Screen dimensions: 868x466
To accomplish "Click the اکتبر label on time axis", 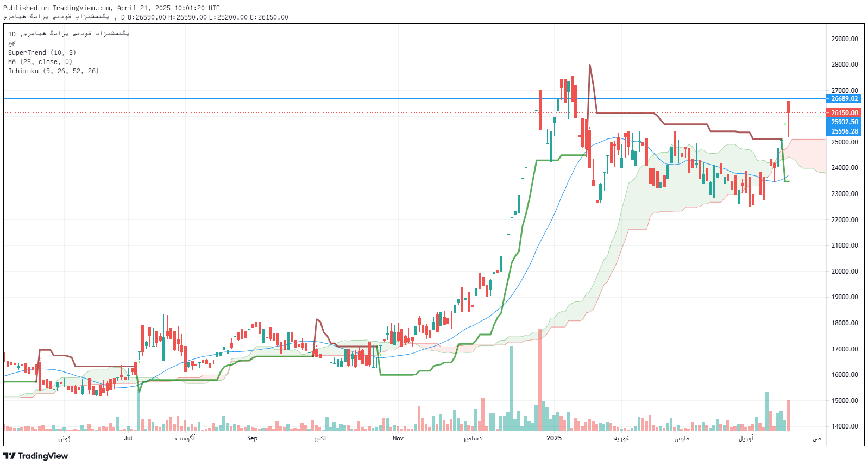I will pyautogui.click(x=320, y=438).
